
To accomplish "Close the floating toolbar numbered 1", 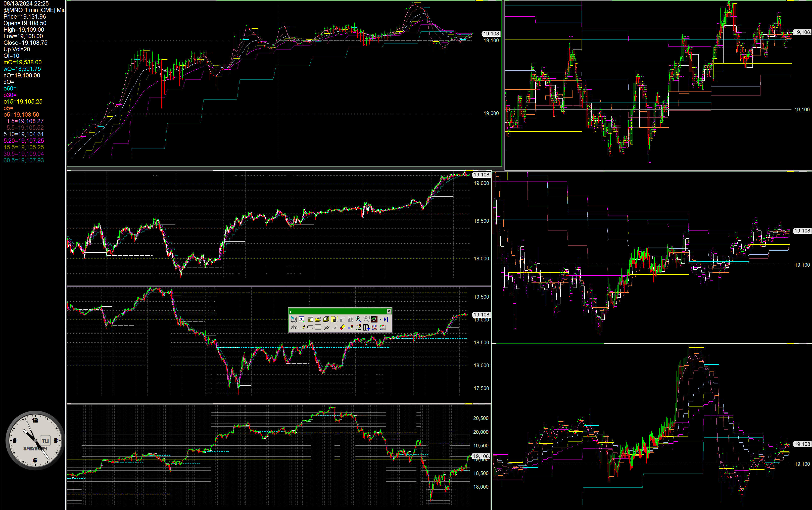I will pyautogui.click(x=389, y=311).
